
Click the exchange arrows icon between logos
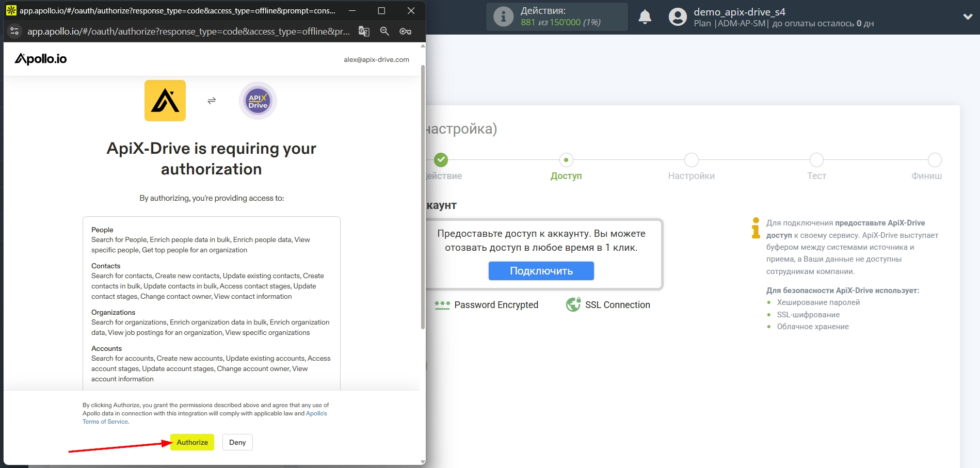click(x=212, y=101)
